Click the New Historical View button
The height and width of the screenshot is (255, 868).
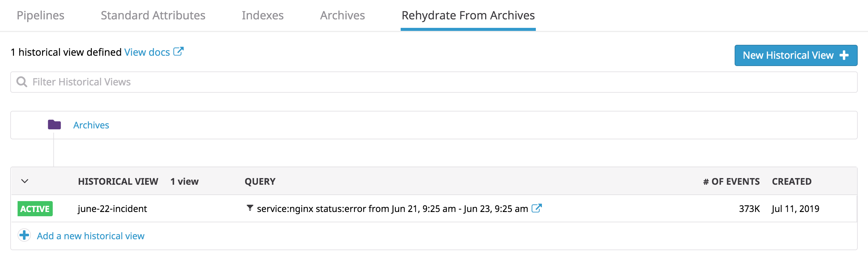796,55
